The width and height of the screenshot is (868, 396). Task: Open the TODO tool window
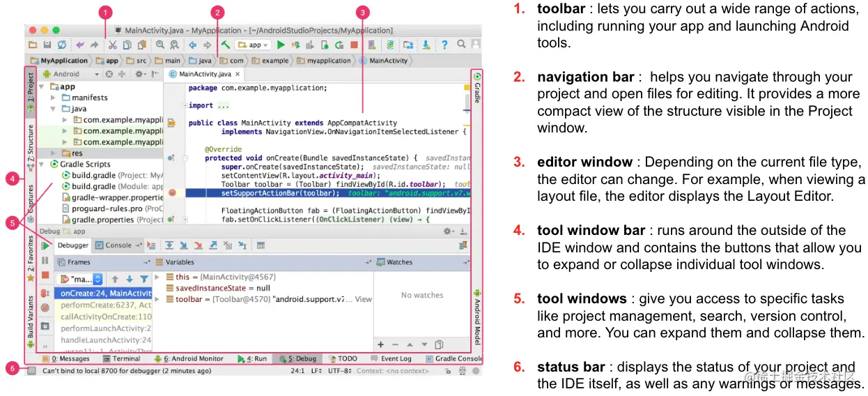click(341, 359)
